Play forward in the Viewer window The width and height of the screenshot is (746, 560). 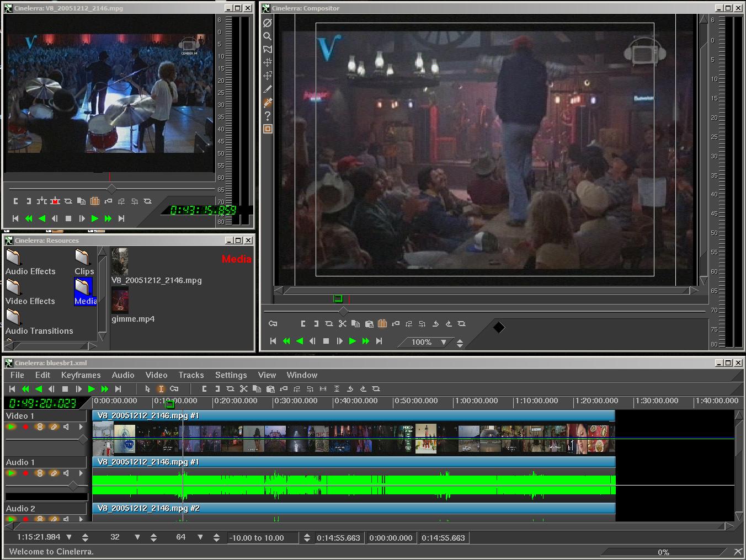click(x=94, y=218)
